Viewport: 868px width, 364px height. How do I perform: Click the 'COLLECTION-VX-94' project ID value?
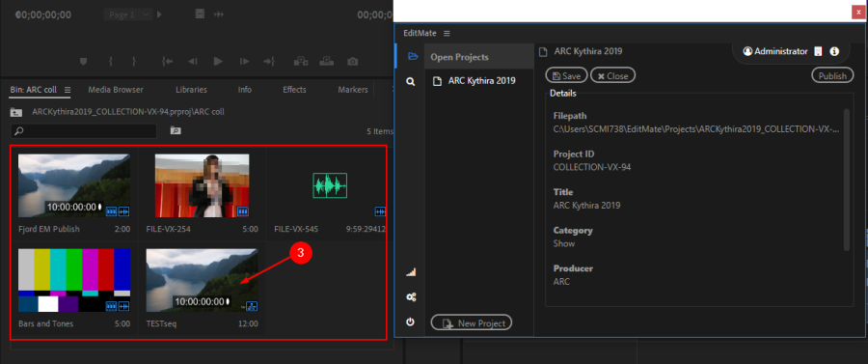(x=592, y=167)
